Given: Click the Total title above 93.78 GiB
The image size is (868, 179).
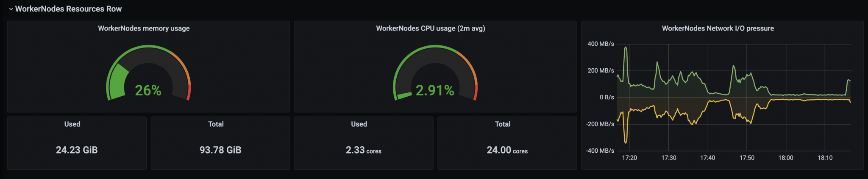Looking at the screenshot, I should (216, 124).
